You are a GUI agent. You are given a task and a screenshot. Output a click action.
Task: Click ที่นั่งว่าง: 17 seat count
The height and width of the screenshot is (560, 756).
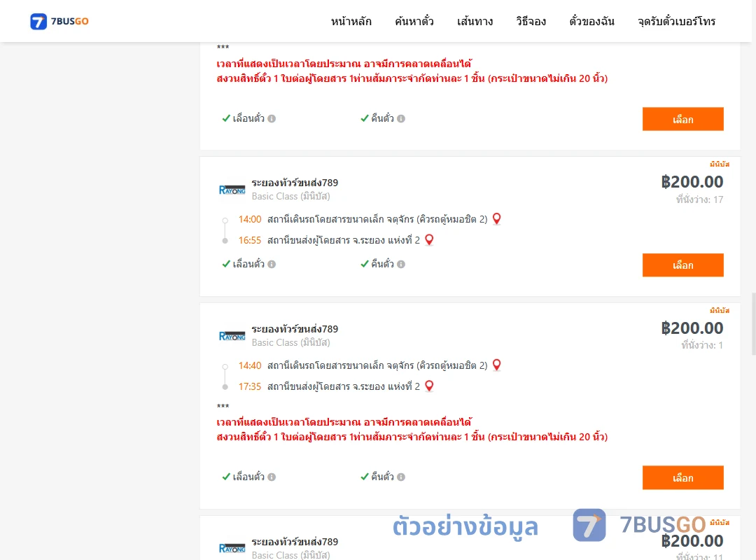[x=699, y=199]
